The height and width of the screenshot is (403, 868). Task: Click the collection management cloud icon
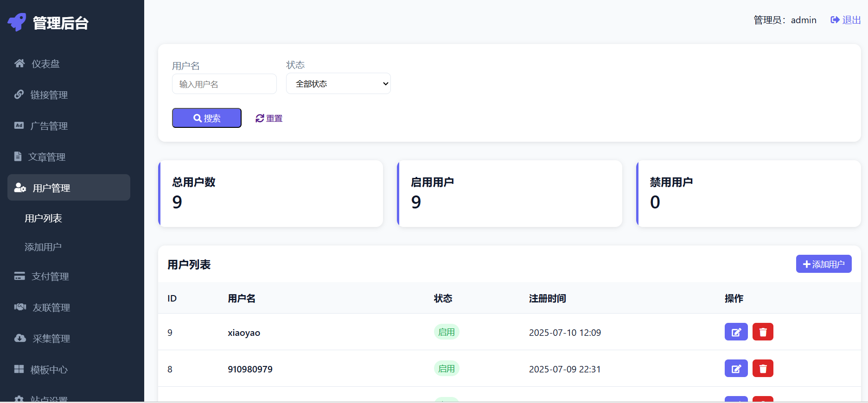(20, 338)
